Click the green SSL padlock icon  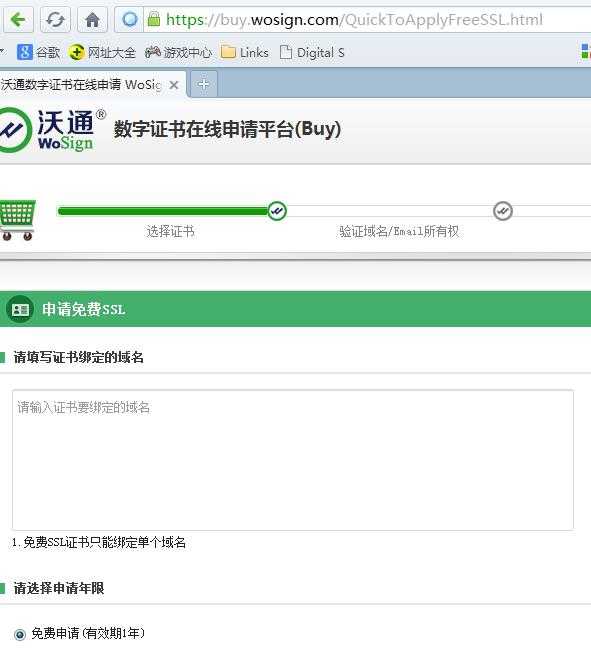[x=154, y=19]
